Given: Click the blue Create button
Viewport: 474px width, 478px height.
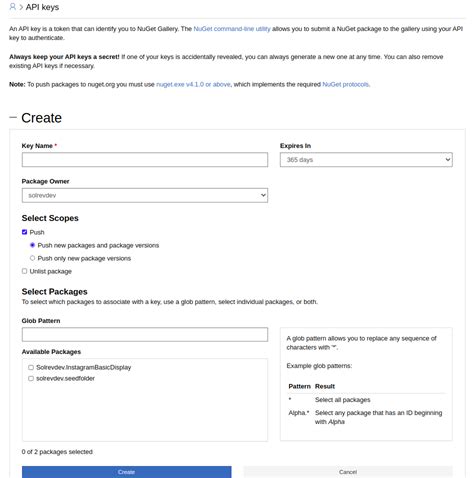Looking at the screenshot, I should coord(127,472).
